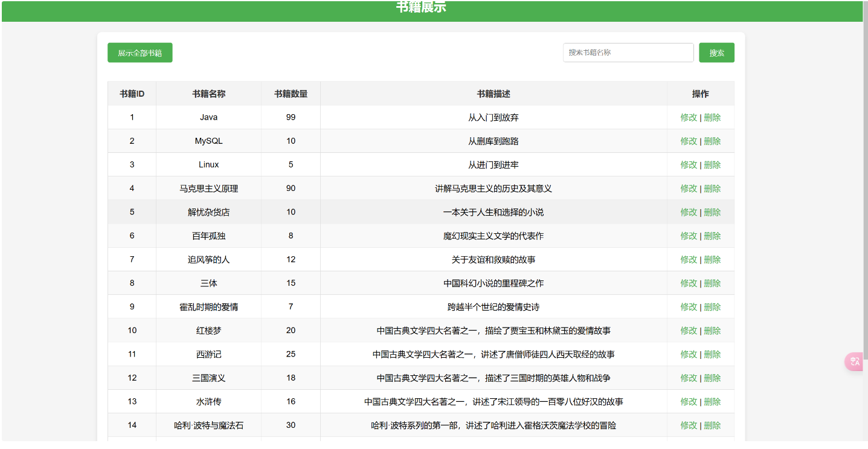Click 修改 in the 水浒传 row
The width and height of the screenshot is (868, 449).
click(x=689, y=401)
